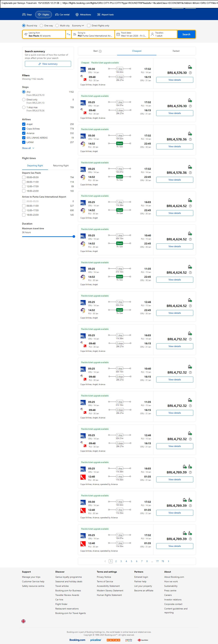Click the next page arrow in pagination

tap(169, 561)
